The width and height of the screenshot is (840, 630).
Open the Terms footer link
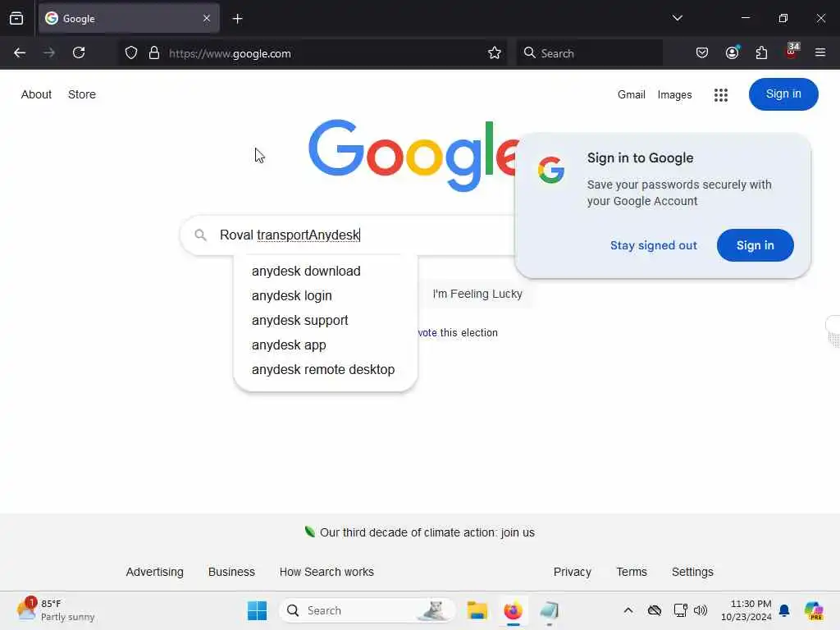coord(632,572)
